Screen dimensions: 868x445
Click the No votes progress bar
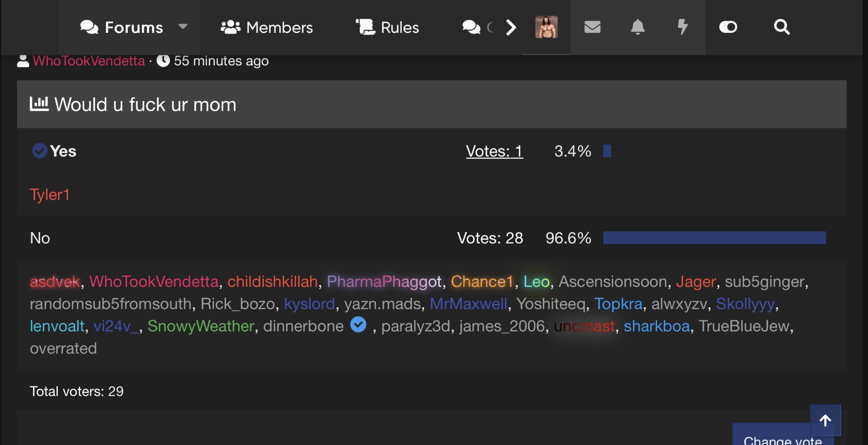tap(714, 238)
